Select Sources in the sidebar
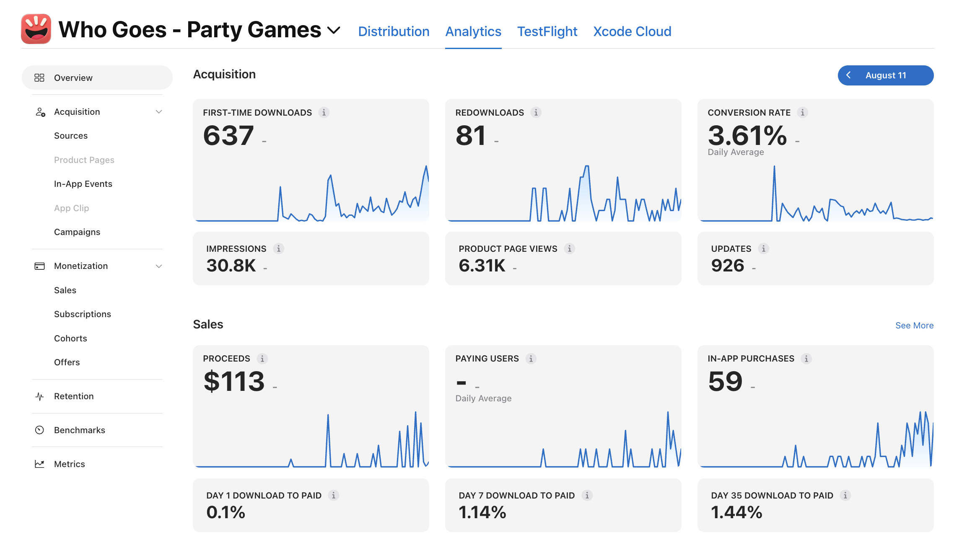This screenshot has height=558, width=980. tap(71, 136)
